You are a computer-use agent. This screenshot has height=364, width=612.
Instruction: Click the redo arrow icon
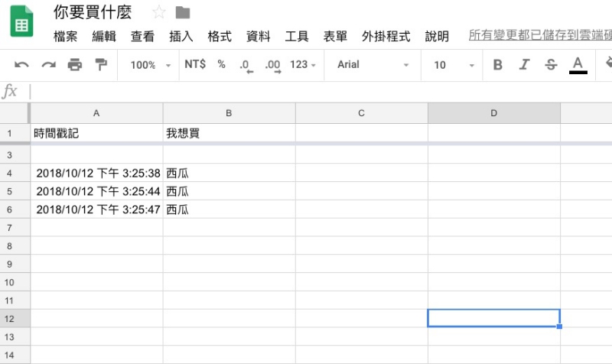tap(48, 65)
